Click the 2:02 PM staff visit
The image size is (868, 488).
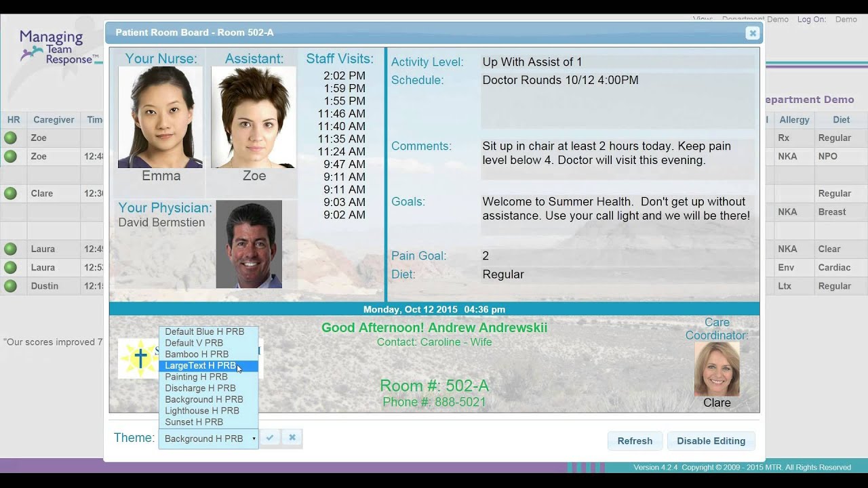[x=344, y=76]
